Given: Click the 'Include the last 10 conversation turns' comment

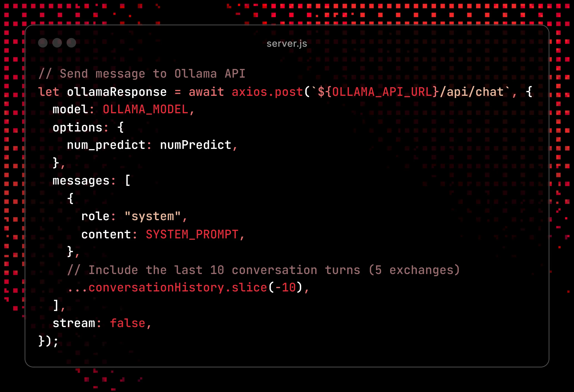Looking at the screenshot, I should pyautogui.click(x=263, y=270).
